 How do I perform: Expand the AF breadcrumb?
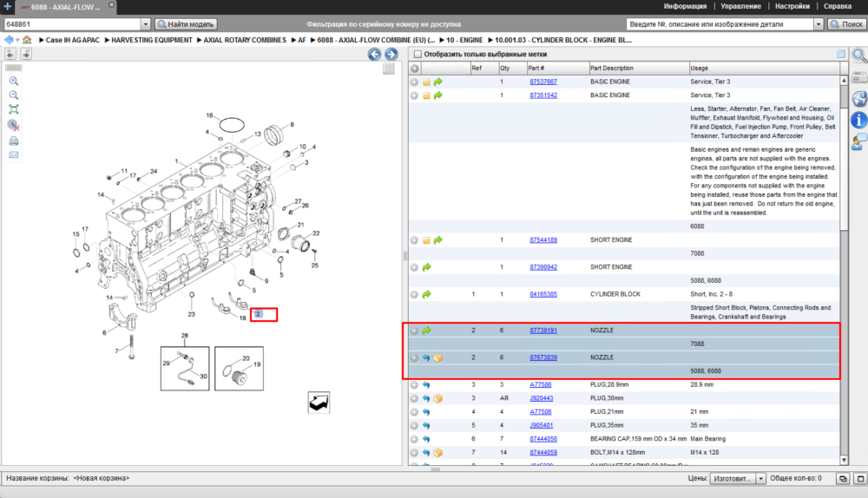click(294, 40)
